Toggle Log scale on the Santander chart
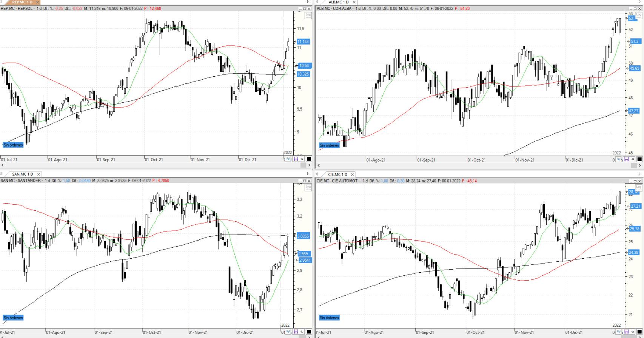The width and height of the screenshot is (644, 338). pos(308,187)
